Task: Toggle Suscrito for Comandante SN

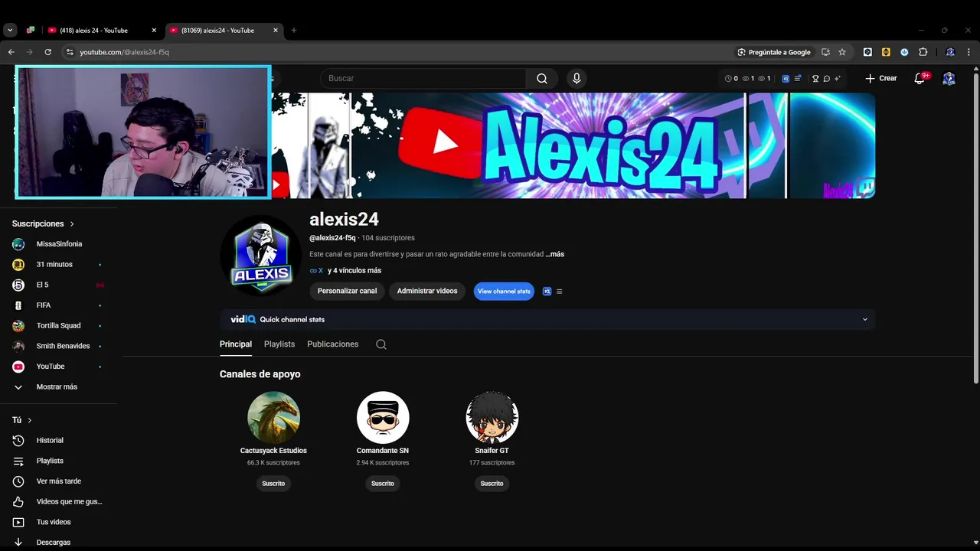Action: 383,484
